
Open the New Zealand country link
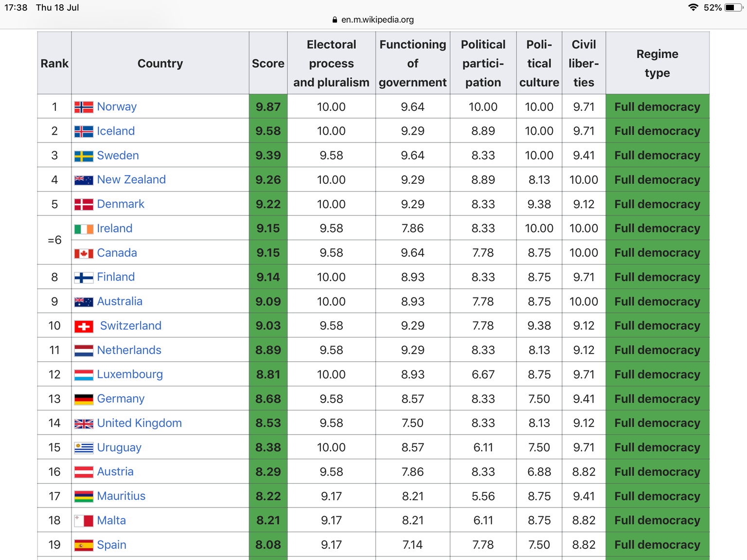click(131, 180)
